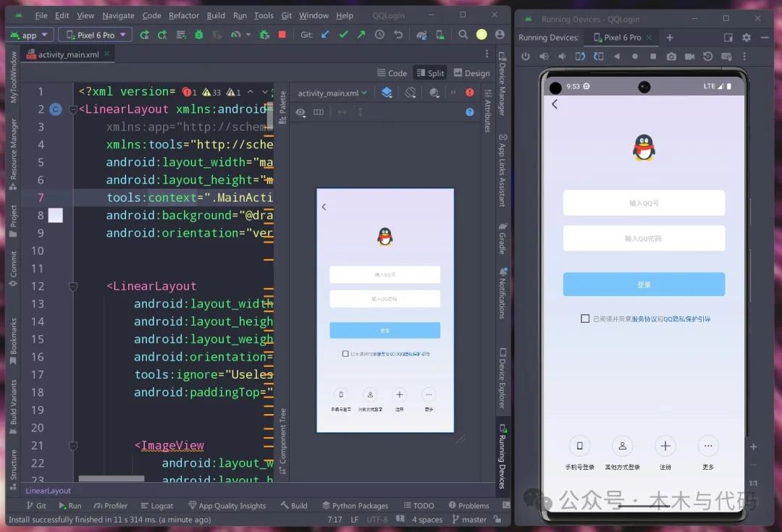The height and width of the screenshot is (532, 782).
Task: Click the emulator power button
Action: 526,56
